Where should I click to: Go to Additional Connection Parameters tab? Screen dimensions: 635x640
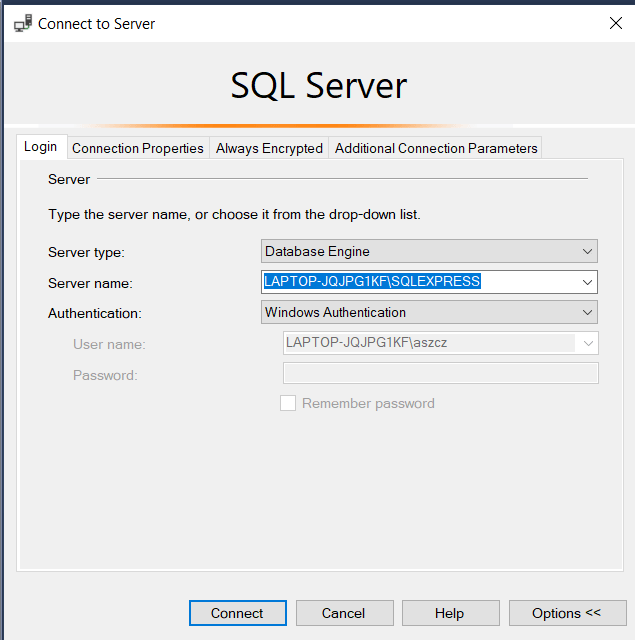click(436, 148)
